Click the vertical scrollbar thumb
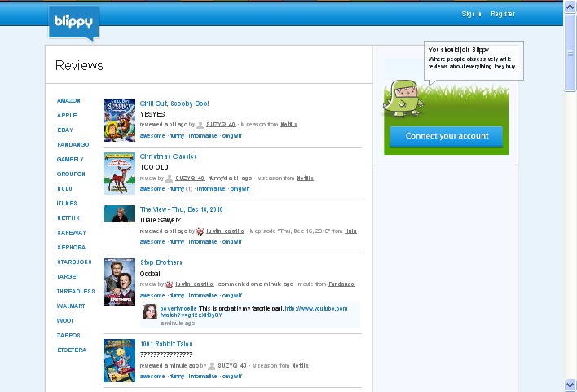 coord(570,52)
